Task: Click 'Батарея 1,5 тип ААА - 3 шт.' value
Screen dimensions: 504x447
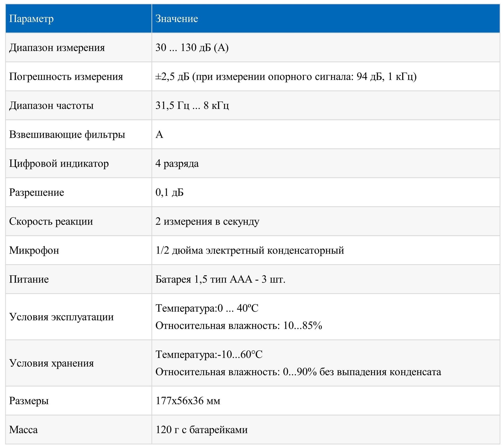Action: pos(220,279)
